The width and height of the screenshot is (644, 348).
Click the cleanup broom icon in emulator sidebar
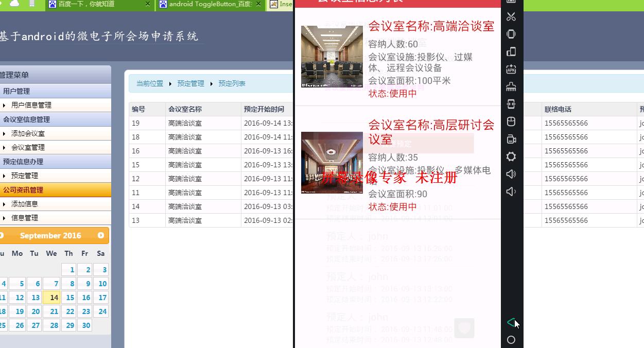point(511,86)
